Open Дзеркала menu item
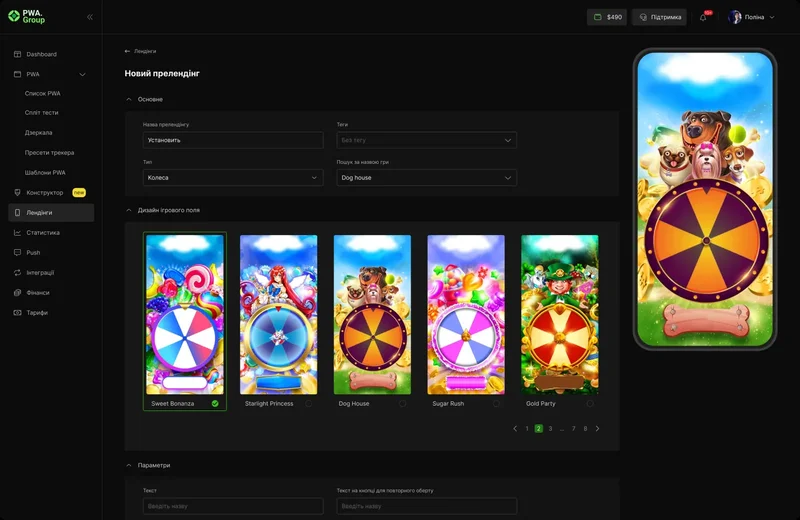 point(38,133)
